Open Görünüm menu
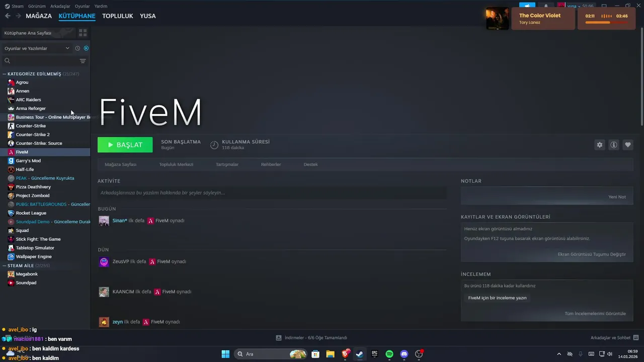The width and height of the screenshot is (644, 362). point(37,6)
